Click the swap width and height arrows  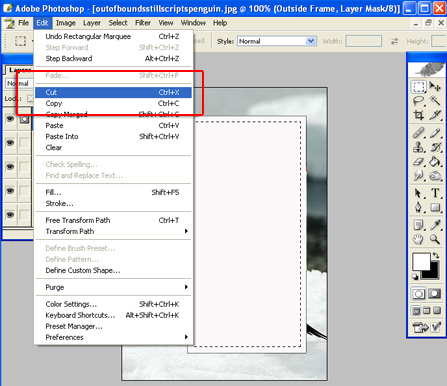point(394,41)
